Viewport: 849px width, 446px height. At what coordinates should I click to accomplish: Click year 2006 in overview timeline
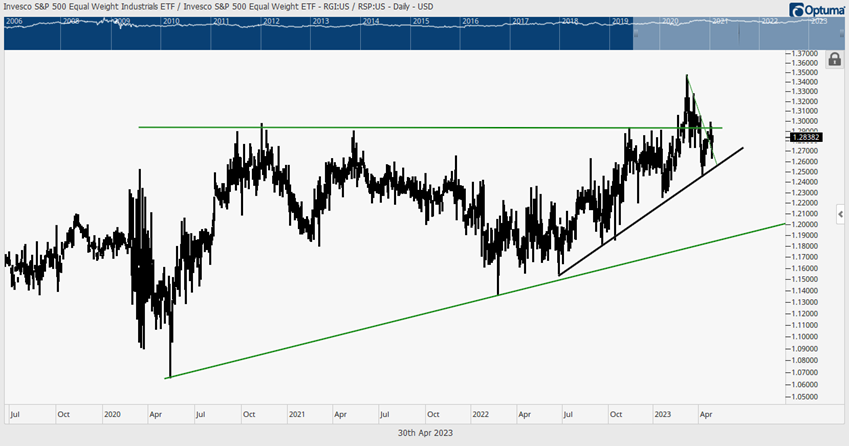click(14, 21)
